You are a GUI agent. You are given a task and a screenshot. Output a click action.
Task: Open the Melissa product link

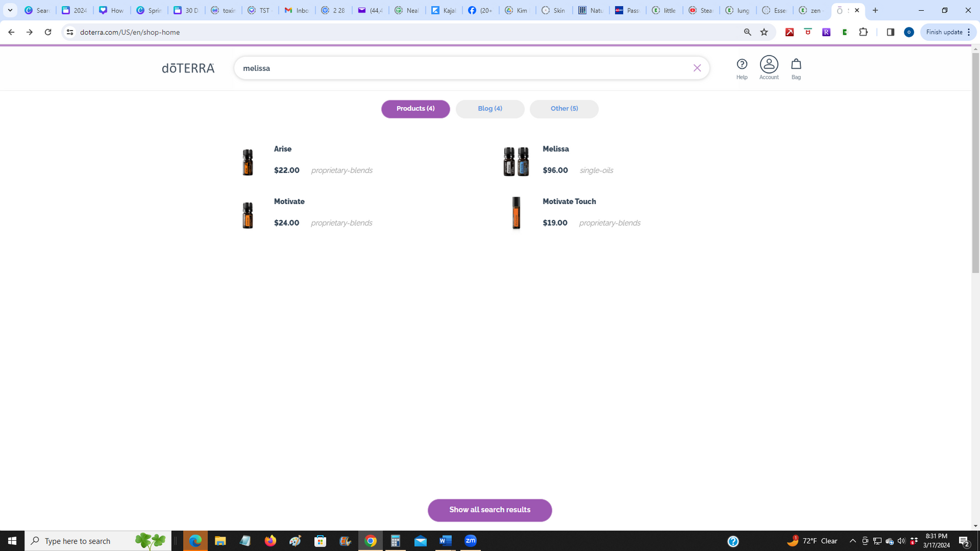(x=556, y=149)
